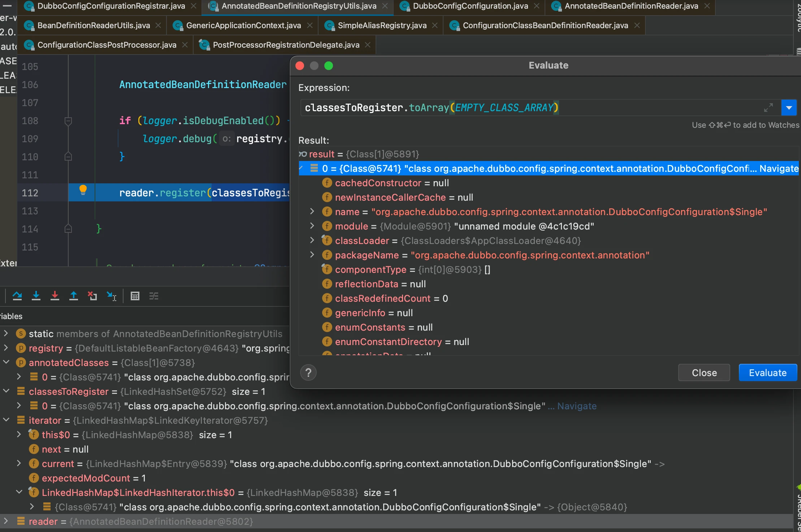Image resolution: width=801 pixels, height=532 pixels.
Task: Expand the packageName field in Result tree
Action: 312,255
